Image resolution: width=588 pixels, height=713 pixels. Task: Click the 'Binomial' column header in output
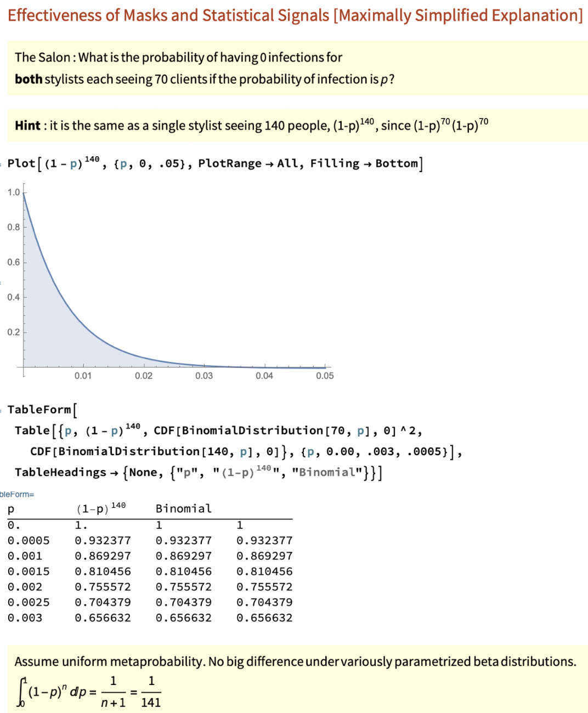click(183, 508)
